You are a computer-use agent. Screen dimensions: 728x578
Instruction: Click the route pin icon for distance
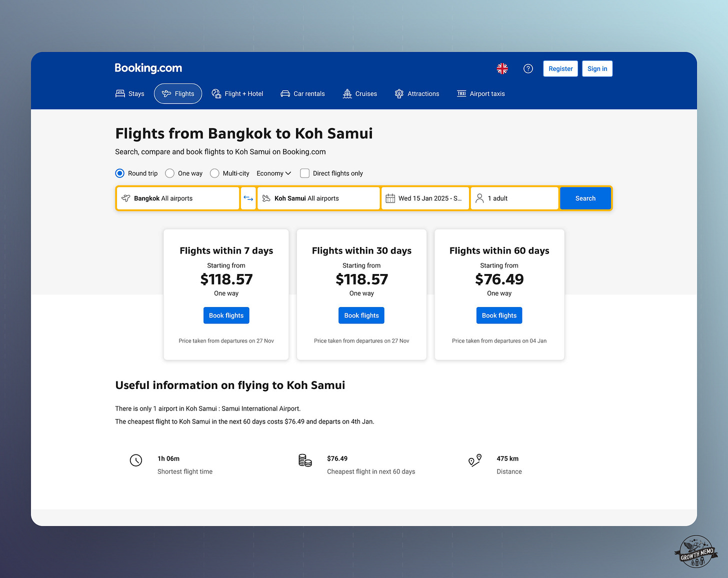coord(475,460)
